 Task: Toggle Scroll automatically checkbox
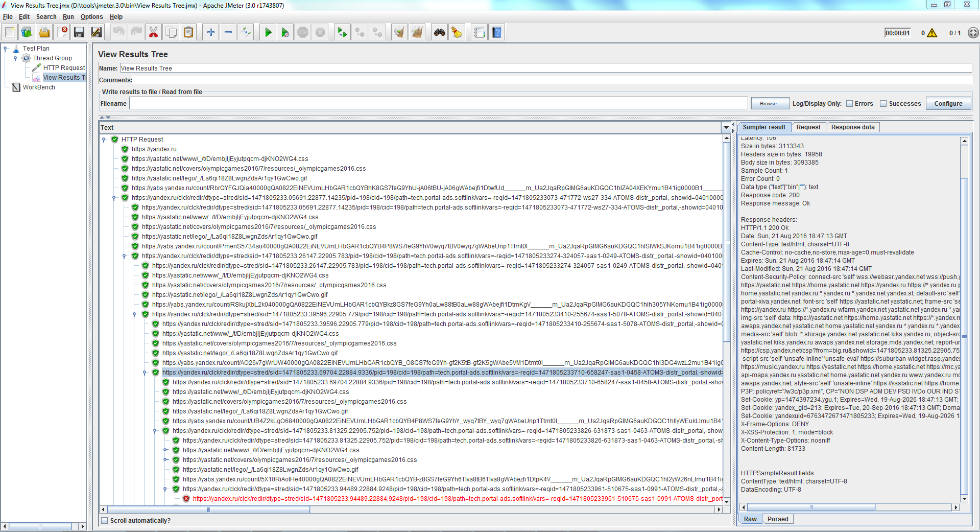[x=105, y=521]
